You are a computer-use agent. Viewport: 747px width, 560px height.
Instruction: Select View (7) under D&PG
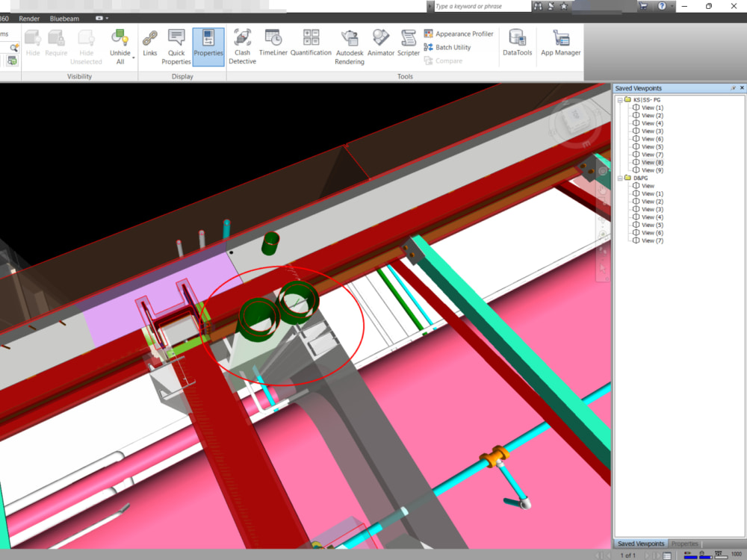(x=652, y=240)
